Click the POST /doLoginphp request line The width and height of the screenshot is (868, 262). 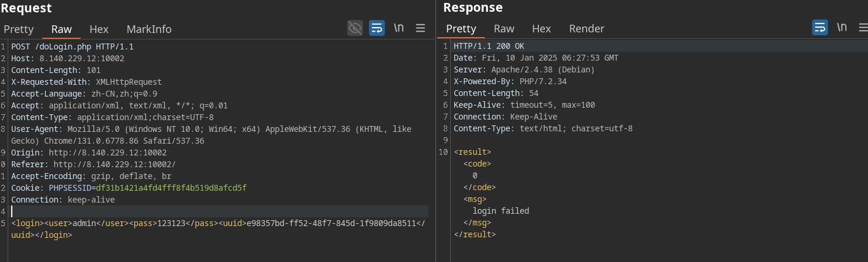pyautogui.click(x=72, y=47)
